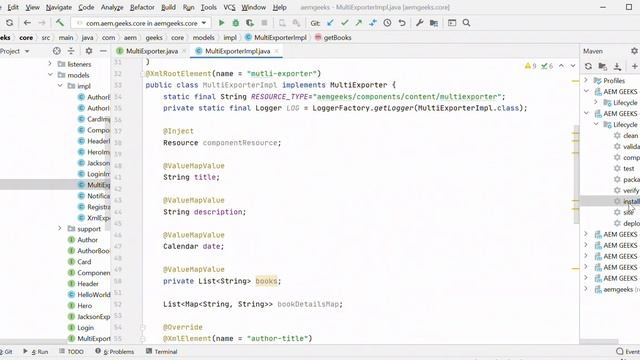The width and height of the screenshot is (640, 360).
Task: Click getBooks breadcrumb
Action: (x=333, y=38)
